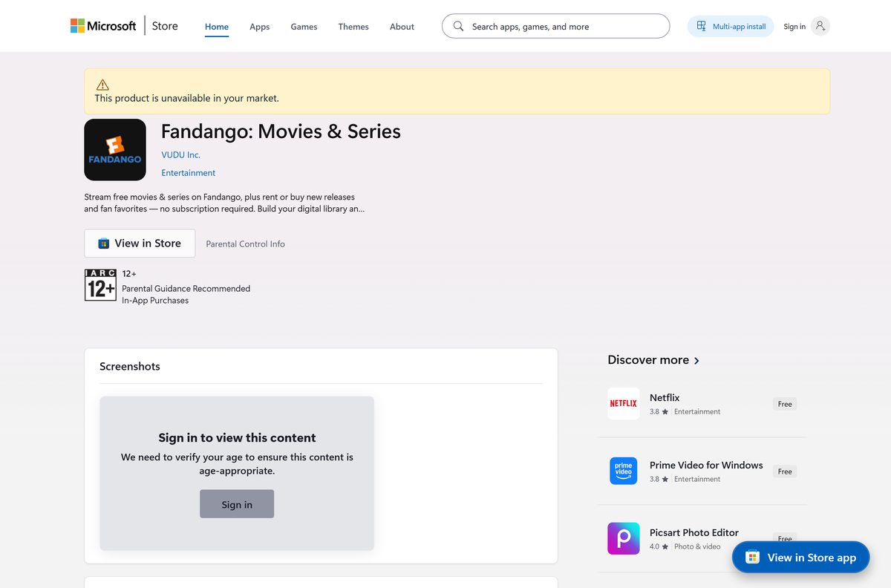Open Prime Video for Windows title
891x588 pixels.
click(x=706, y=465)
